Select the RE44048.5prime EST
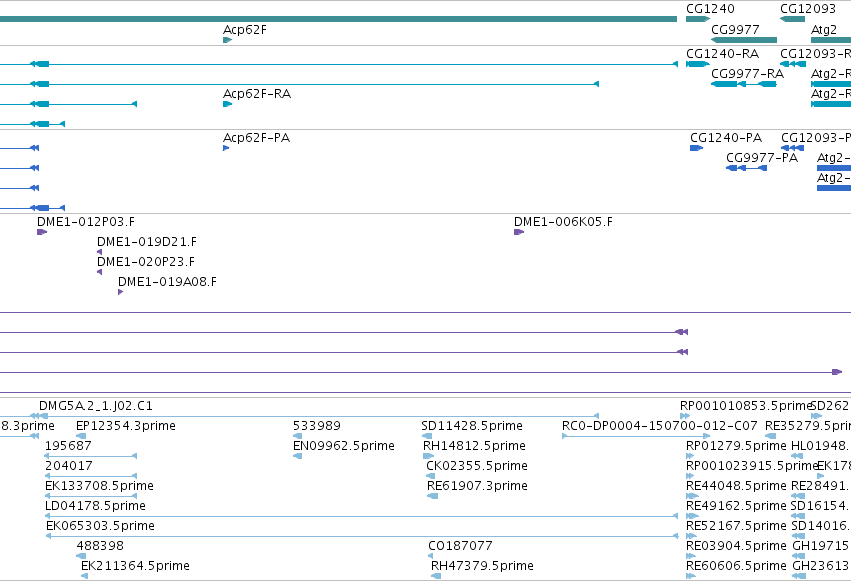851x581 pixels. click(692, 496)
